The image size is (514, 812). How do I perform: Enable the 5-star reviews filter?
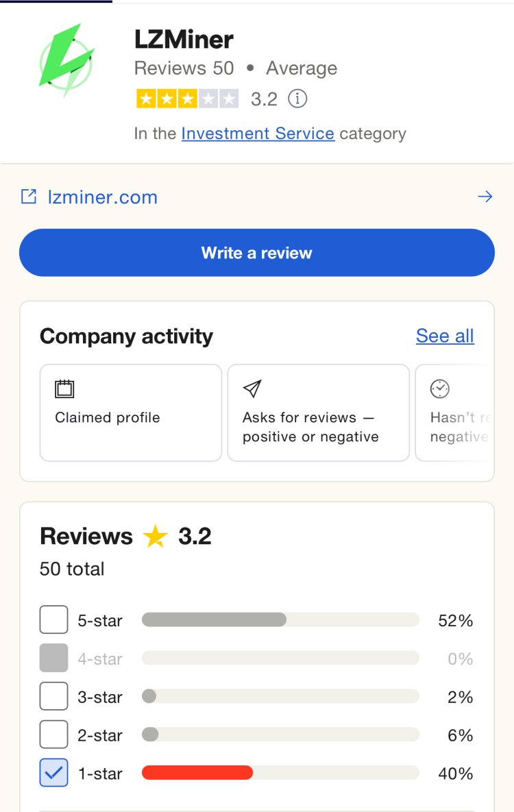coord(53,619)
